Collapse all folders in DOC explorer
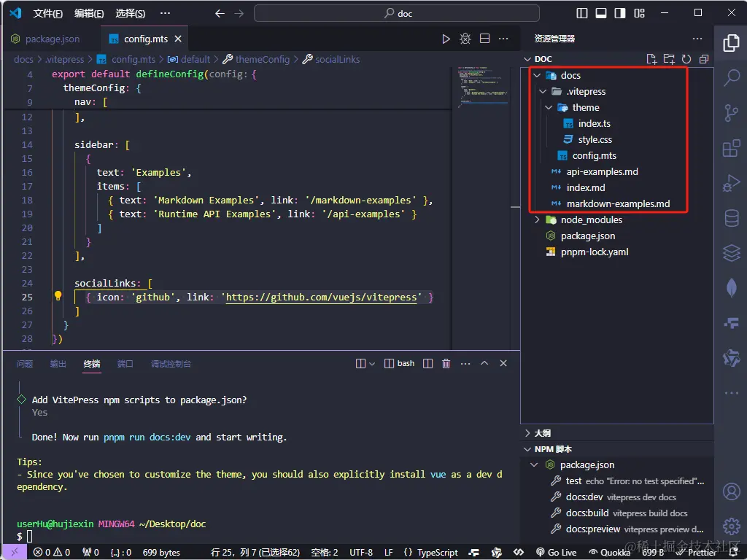747x560 pixels. point(704,59)
